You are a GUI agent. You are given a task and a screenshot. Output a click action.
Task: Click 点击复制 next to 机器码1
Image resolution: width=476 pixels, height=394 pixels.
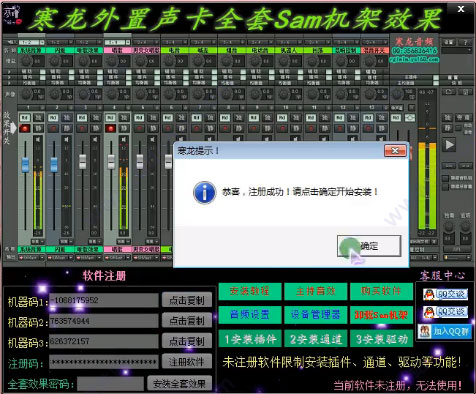pyautogui.click(x=187, y=300)
